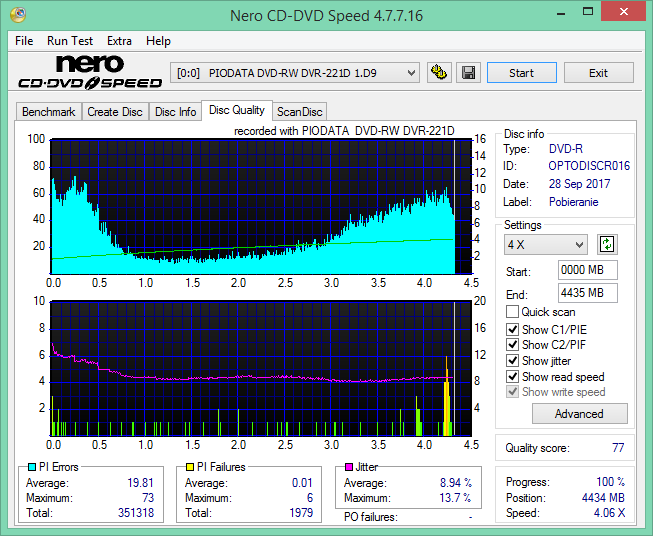
Task: Open the Extra menu
Action: click(x=119, y=41)
